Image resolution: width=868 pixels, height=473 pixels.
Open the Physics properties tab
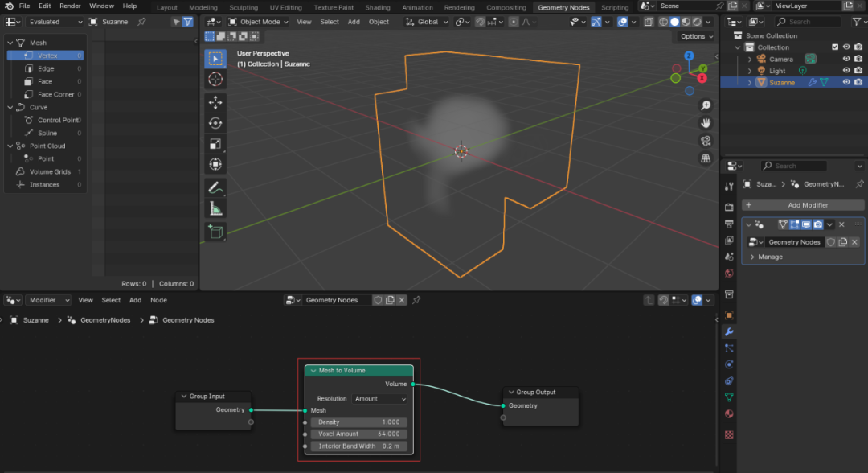(729, 364)
